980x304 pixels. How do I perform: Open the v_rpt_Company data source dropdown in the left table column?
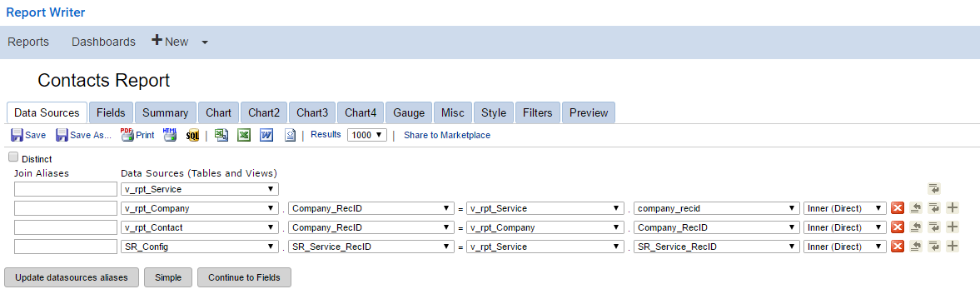tap(199, 208)
